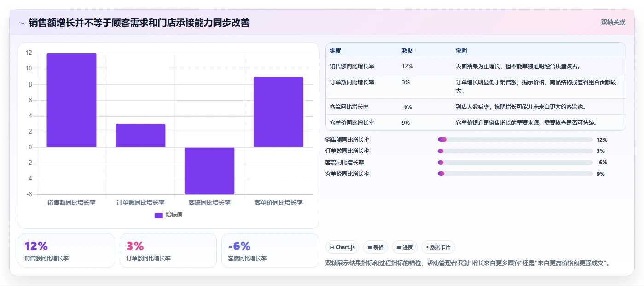Image resolution: width=644 pixels, height=286 pixels.
Task: Click description starting 客单价提升是销售增长
Action: [x=527, y=123]
